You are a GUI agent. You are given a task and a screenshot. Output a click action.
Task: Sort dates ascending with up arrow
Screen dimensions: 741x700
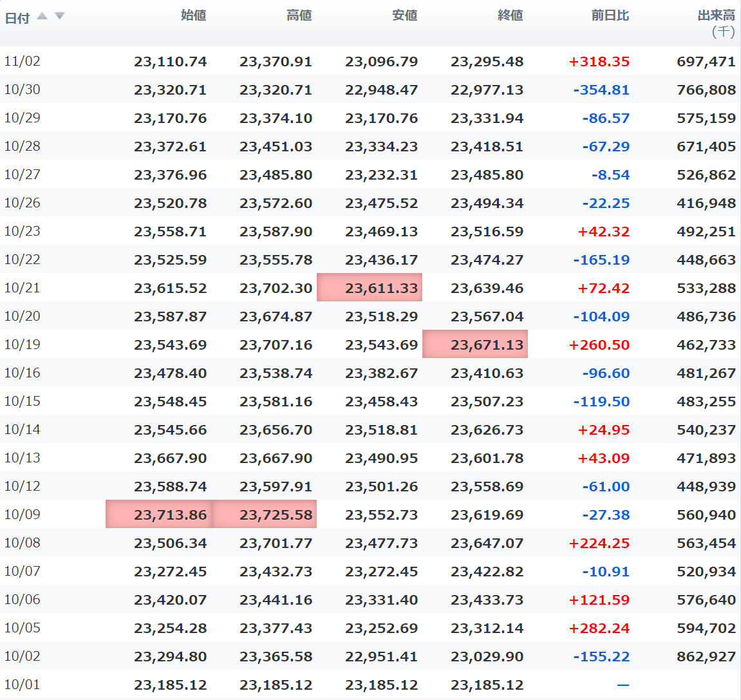[42, 16]
